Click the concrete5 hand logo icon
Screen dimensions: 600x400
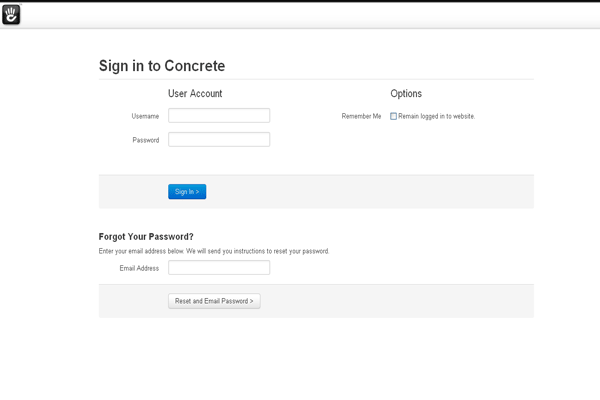(x=12, y=14)
